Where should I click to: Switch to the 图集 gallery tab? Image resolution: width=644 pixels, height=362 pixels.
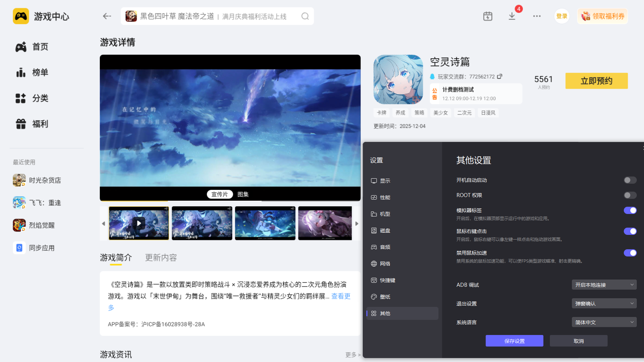tap(243, 194)
